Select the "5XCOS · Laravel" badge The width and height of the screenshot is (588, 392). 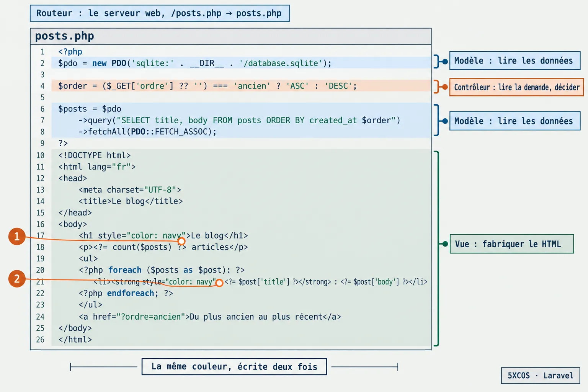click(541, 376)
